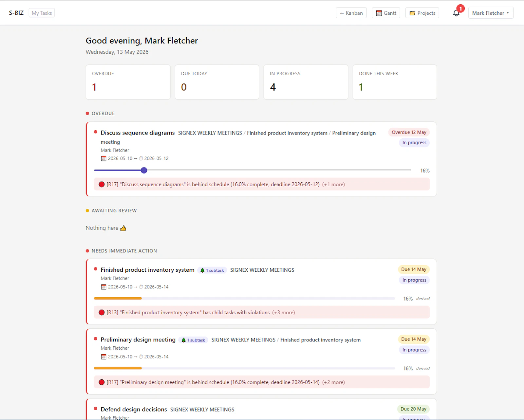The image size is (524, 420).
Task: Click SIGNEX WEEKLY MEETINGS on Defend design decisions
Action: [202, 410]
